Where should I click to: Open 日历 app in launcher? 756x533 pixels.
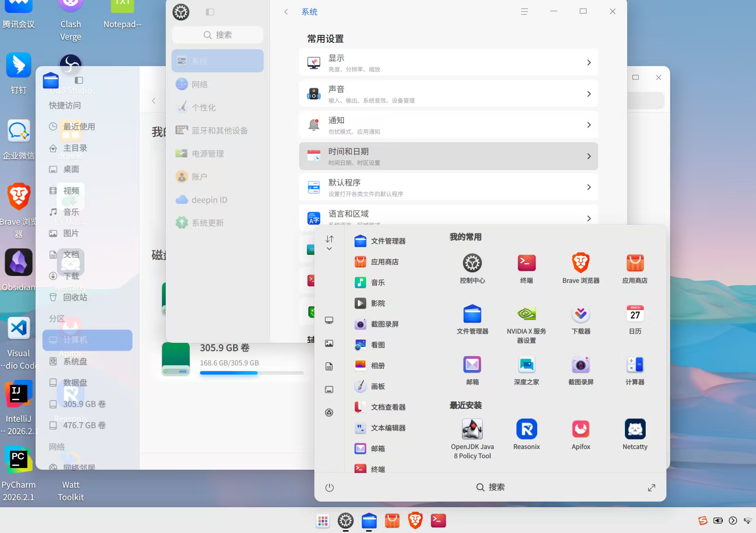click(x=635, y=319)
